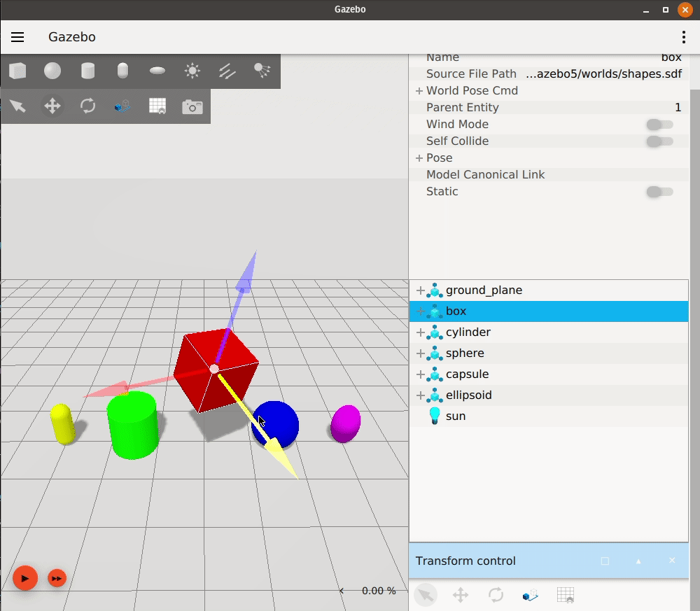
Task: Toggle the Wind Mode switch
Action: [659, 125]
